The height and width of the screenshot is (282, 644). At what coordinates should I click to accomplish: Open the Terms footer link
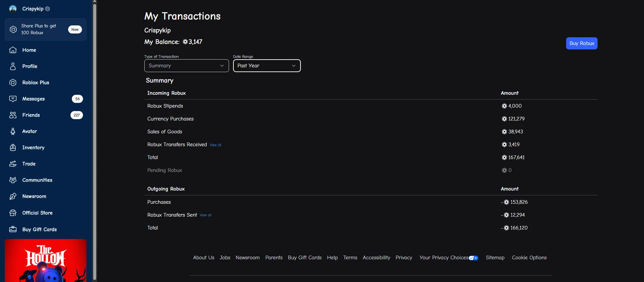(x=350, y=258)
